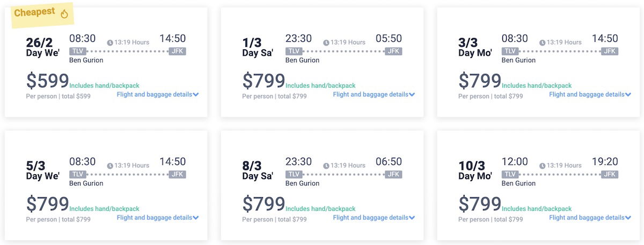This screenshot has width=644, height=245.
Task: Click the Cheapest label badge
Action: 42,13
